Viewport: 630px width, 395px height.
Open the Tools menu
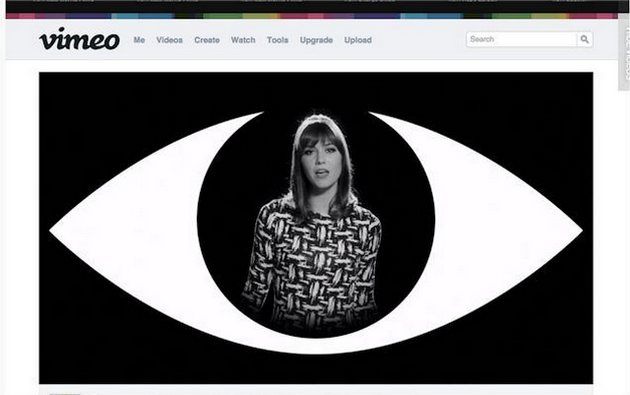click(x=278, y=40)
